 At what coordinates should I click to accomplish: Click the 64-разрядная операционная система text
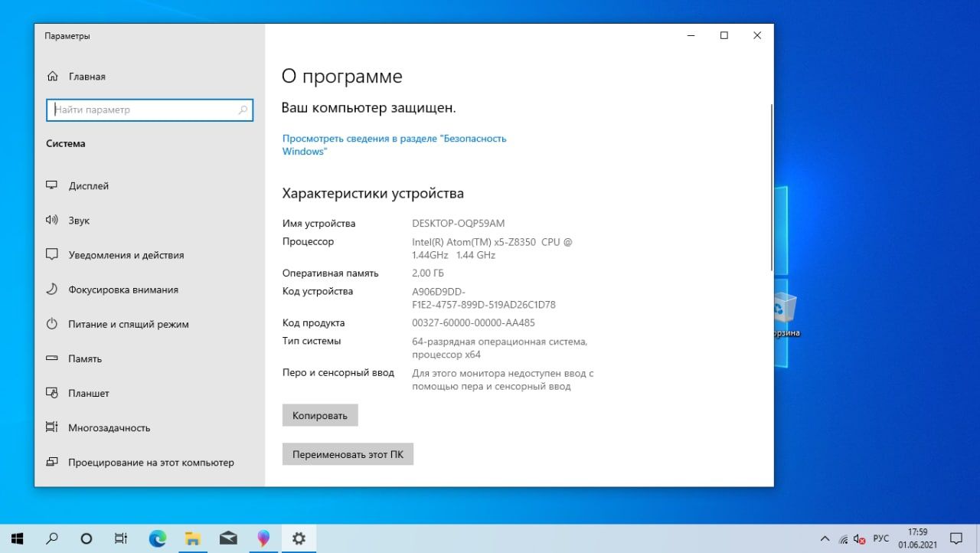tap(499, 348)
